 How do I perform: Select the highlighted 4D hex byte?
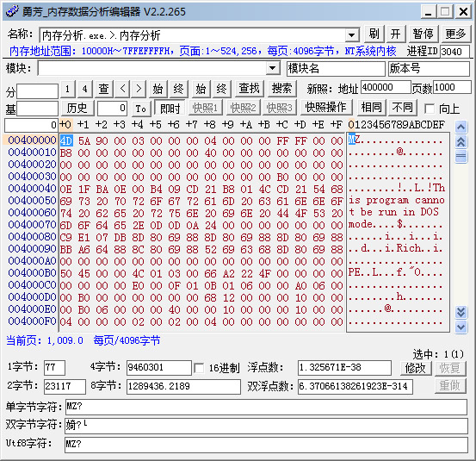[x=66, y=140]
